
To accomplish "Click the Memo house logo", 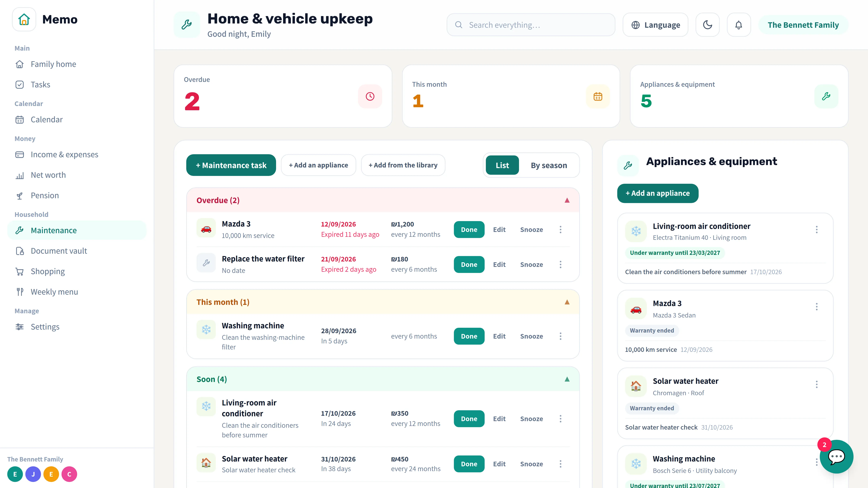I will coord(24,19).
